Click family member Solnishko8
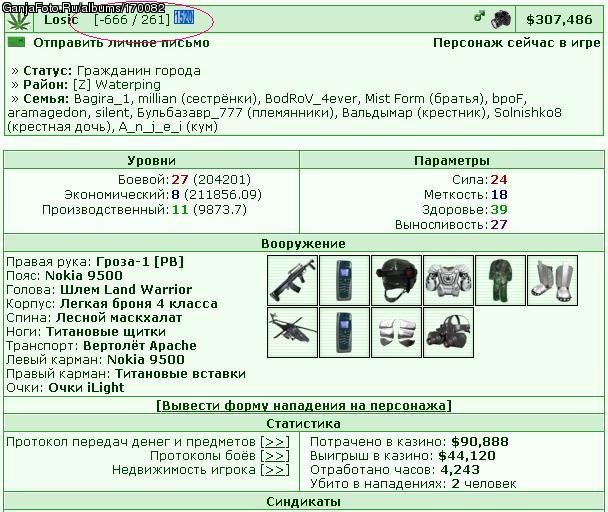The height and width of the screenshot is (512, 608). pos(528,112)
